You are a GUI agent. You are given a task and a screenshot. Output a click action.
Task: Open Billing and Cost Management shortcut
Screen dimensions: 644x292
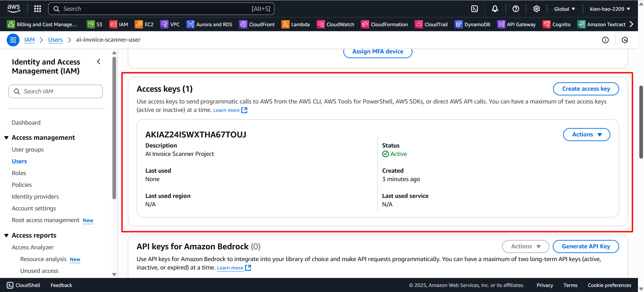click(x=42, y=24)
